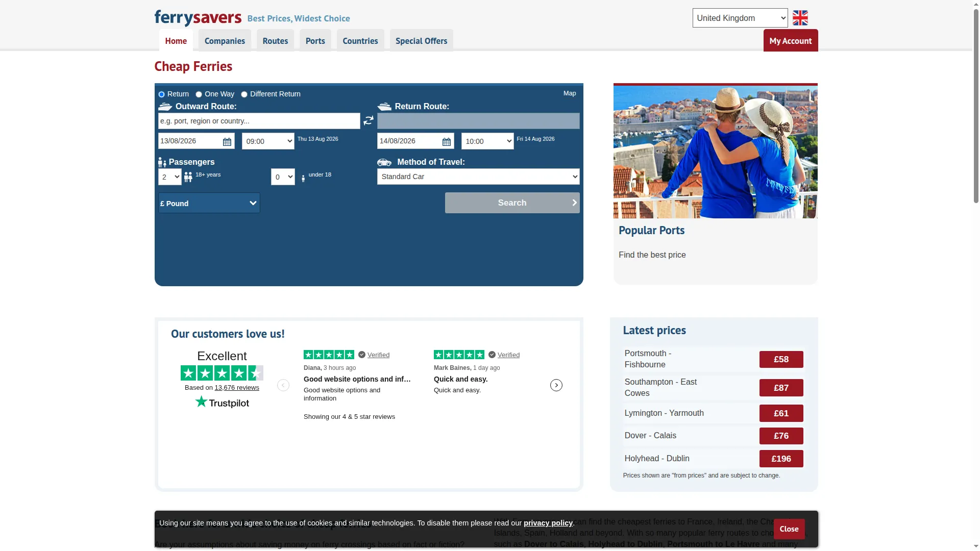Click Diana's review verified check icon
The width and height of the screenshot is (980, 551).
362,355
